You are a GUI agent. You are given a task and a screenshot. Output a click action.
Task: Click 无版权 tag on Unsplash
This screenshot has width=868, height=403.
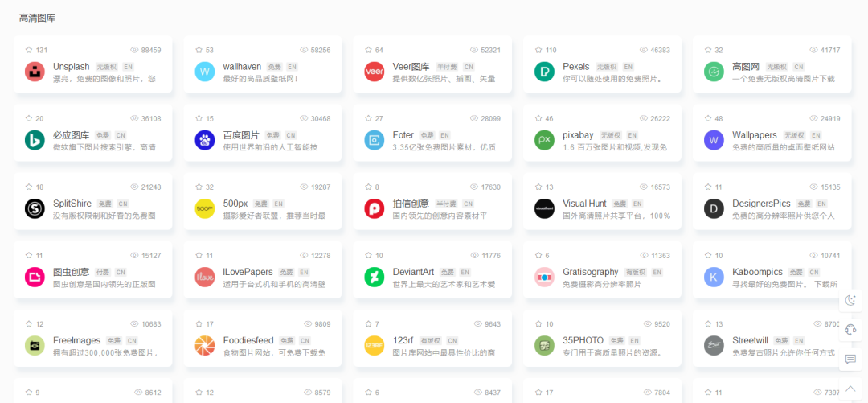click(106, 67)
